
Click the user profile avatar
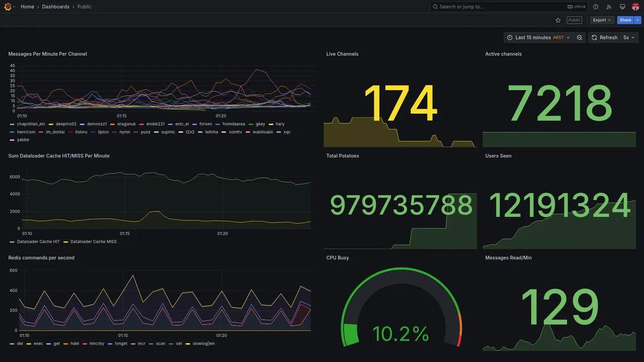[x=635, y=7]
